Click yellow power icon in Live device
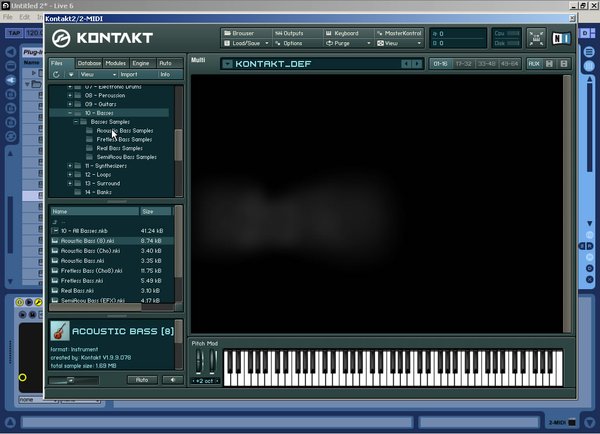Screen dimensions: 600x434 coord(19,302)
